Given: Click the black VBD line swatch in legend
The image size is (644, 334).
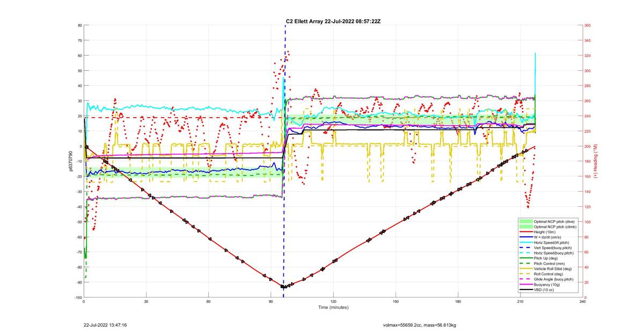Looking at the screenshot, I should [526, 291].
